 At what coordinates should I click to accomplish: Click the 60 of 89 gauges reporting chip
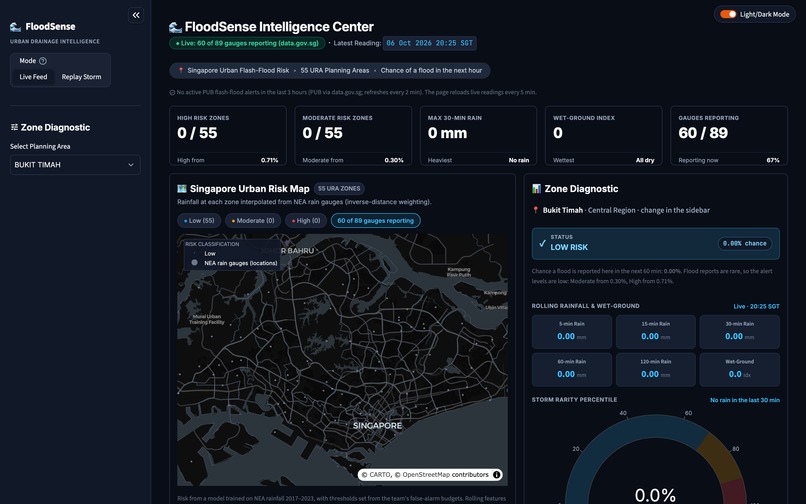(376, 221)
